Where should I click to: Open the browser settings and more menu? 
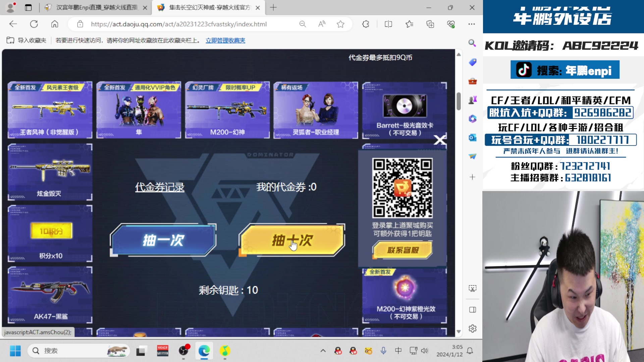point(472,24)
